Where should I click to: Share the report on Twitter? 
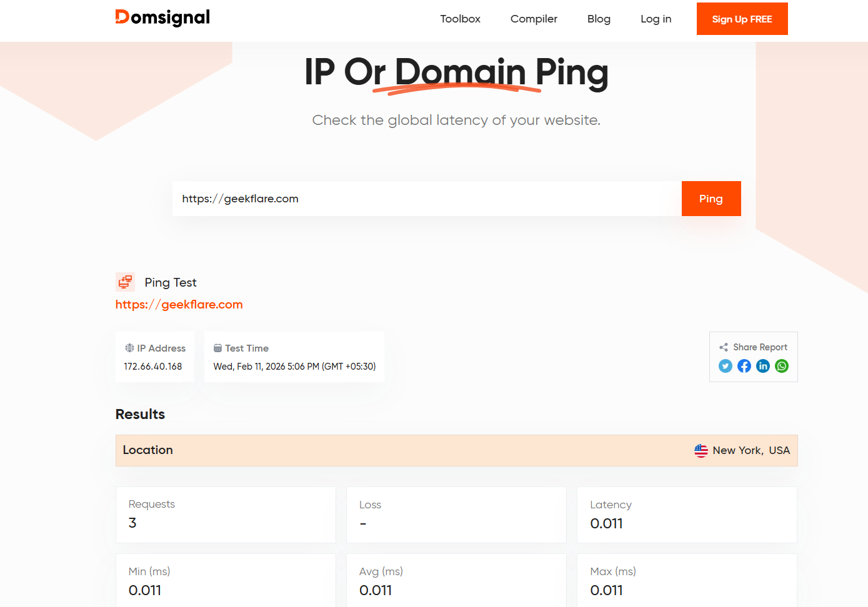coord(725,366)
